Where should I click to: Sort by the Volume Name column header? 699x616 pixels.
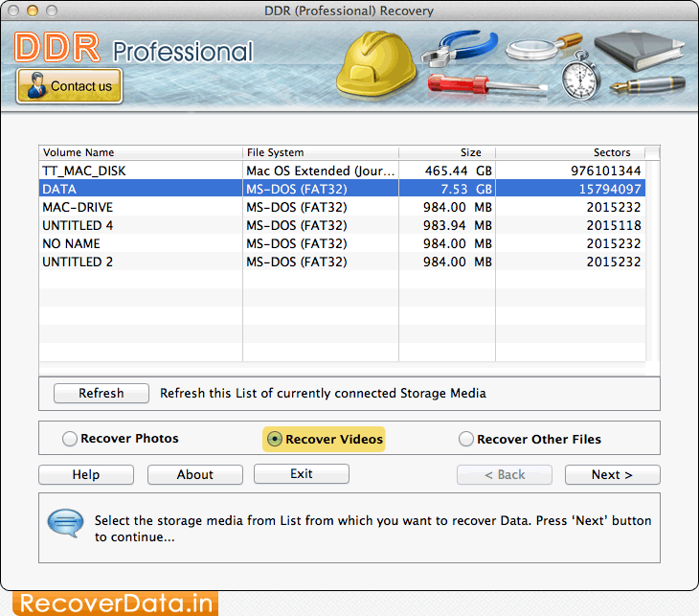coord(141,152)
